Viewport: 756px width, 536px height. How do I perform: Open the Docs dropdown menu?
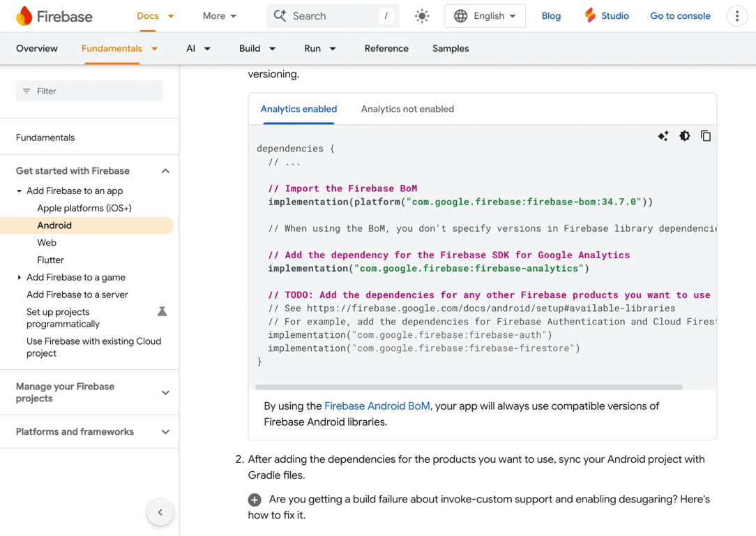[154, 15]
